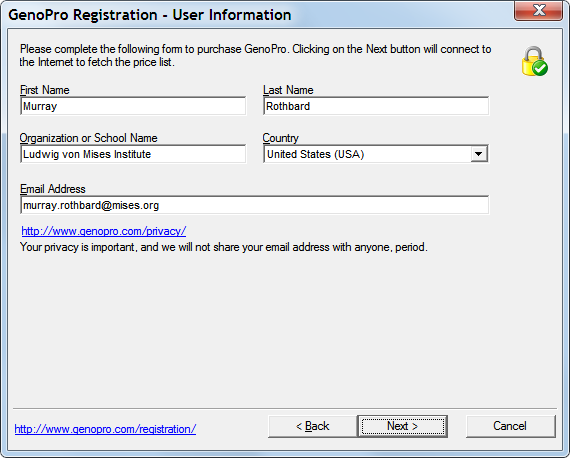
Task: Click the Country label text
Action: coord(281,138)
